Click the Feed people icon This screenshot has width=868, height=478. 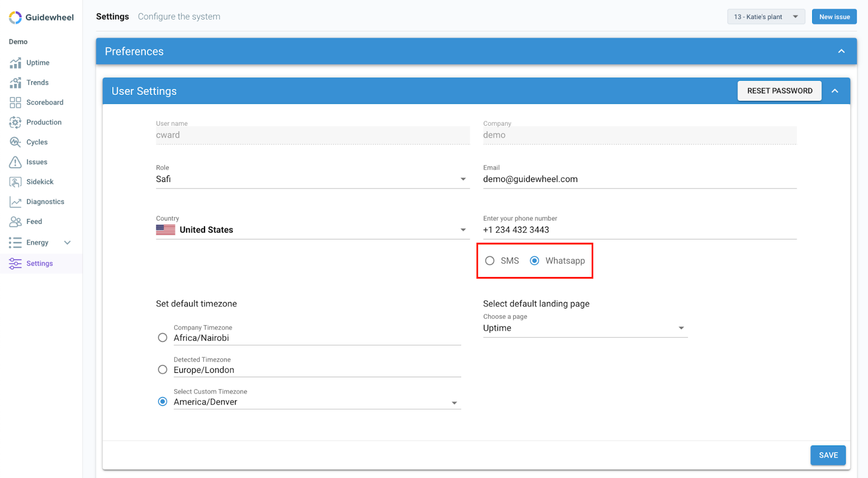click(15, 222)
